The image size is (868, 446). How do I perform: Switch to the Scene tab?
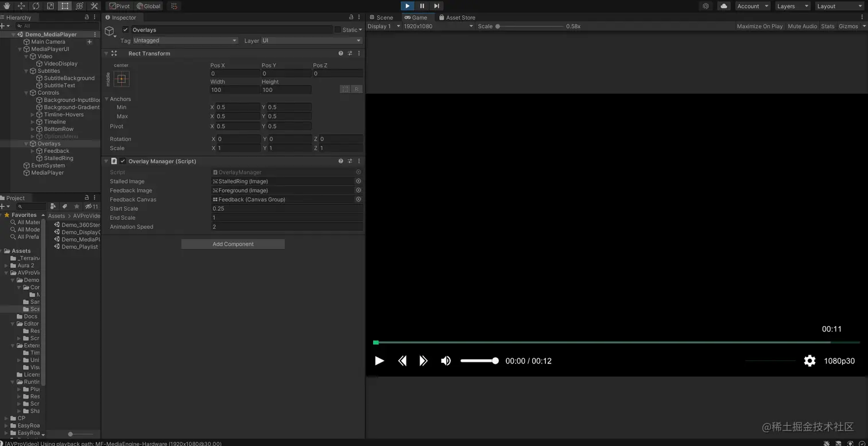[381, 17]
